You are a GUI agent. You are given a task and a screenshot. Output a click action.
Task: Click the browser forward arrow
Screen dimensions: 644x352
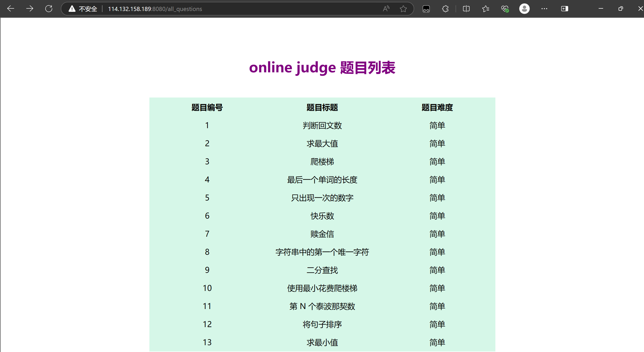click(x=30, y=9)
